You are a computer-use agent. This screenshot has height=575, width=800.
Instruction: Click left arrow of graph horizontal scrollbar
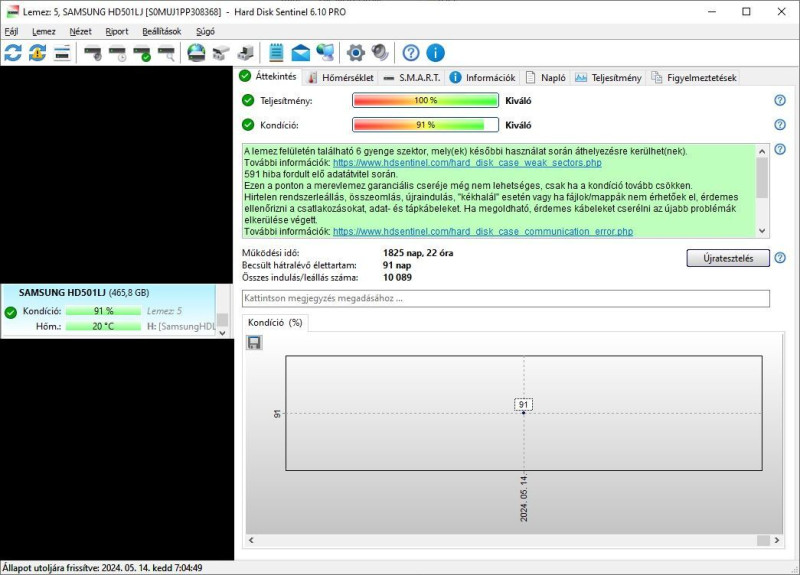251,540
